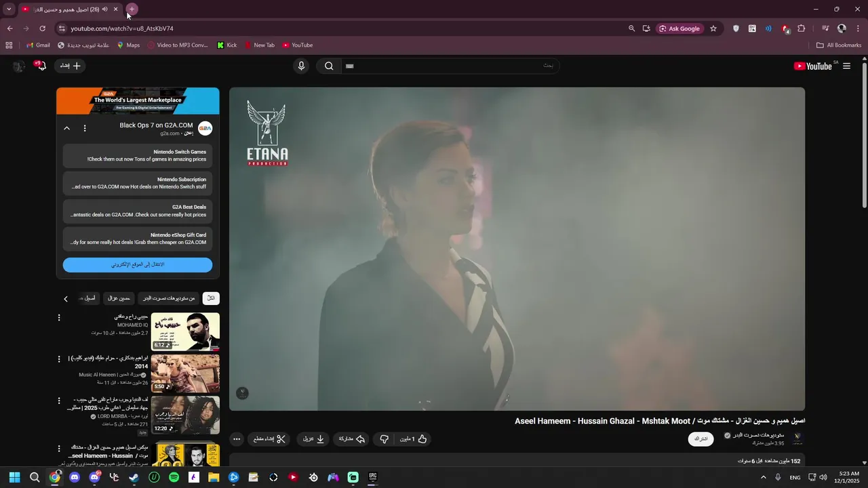Open the blue sound-wave extension icon
The height and width of the screenshot is (488, 868).
768,28
